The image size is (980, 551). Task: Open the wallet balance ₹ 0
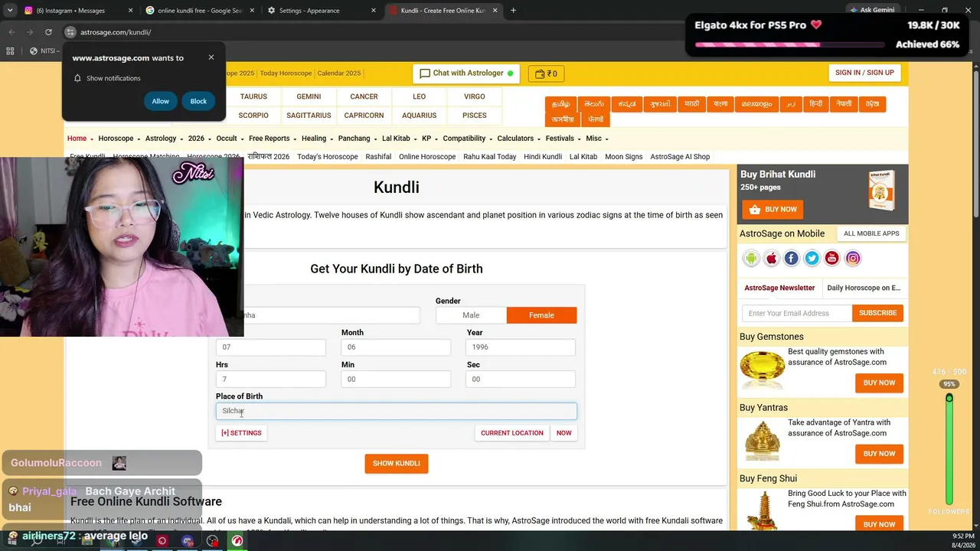tap(546, 73)
